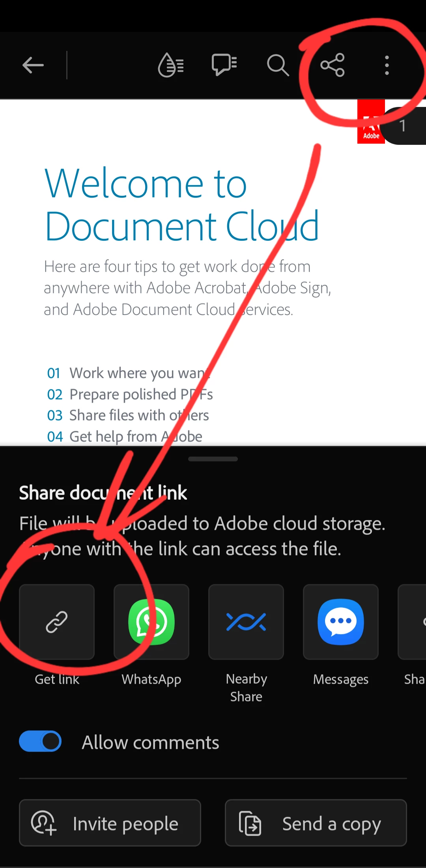
Task: Share through the Messages icon
Action: pos(341,622)
